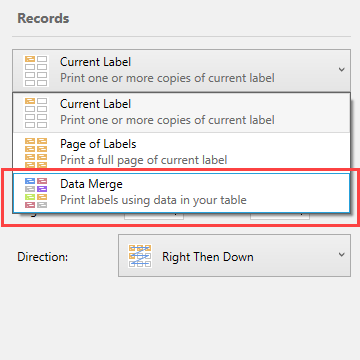The width and height of the screenshot is (360, 360).
Task: Click the multicolored Data Merge icon
Action: (x=36, y=193)
